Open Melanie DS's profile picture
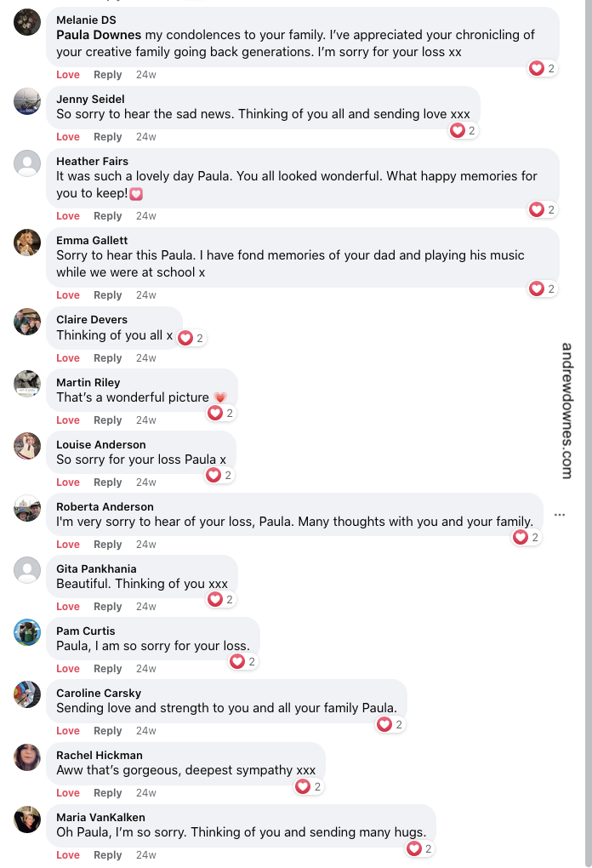This screenshot has width=592, height=868. tap(27, 23)
